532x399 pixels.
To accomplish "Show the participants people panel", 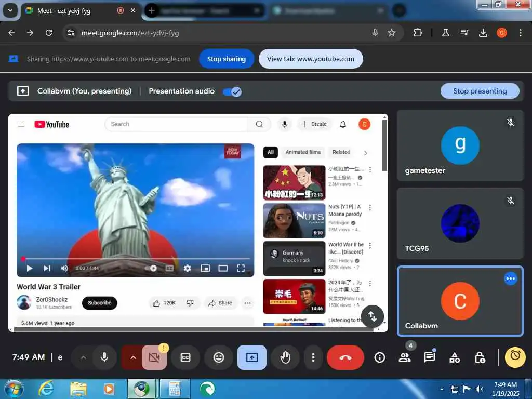I will pyautogui.click(x=404, y=357).
